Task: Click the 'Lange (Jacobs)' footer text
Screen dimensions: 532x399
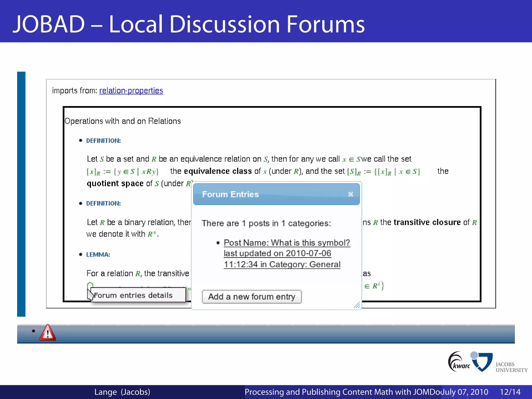Action: (x=122, y=392)
